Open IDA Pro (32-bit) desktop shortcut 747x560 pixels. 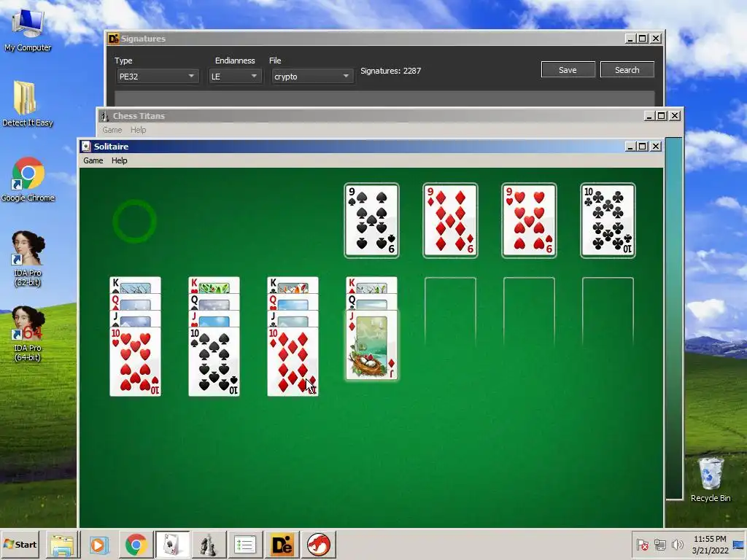pyautogui.click(x=28, y=259)
